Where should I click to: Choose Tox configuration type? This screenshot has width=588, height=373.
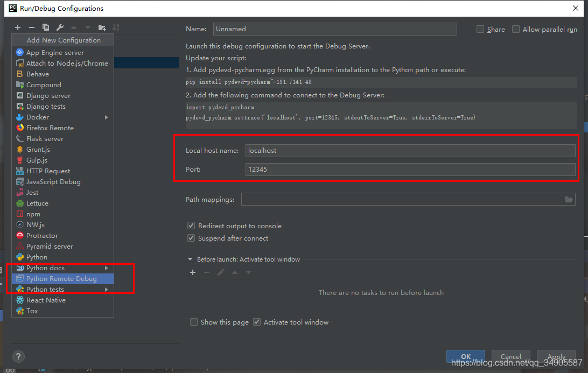pyautogui.click(x=62, y=311)
